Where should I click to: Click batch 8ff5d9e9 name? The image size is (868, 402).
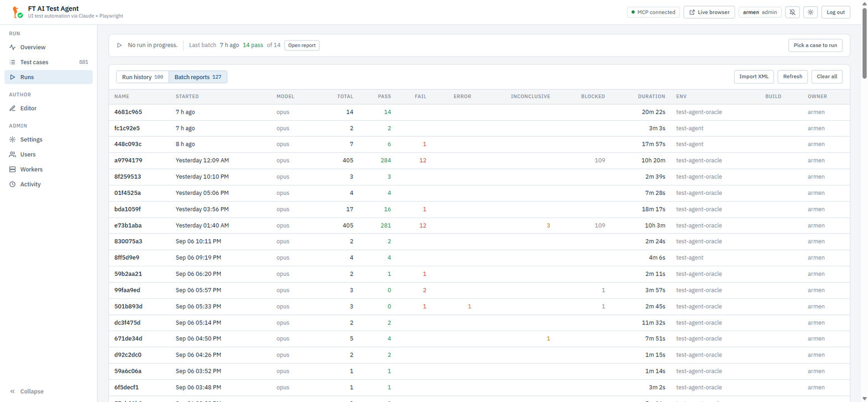127,258
